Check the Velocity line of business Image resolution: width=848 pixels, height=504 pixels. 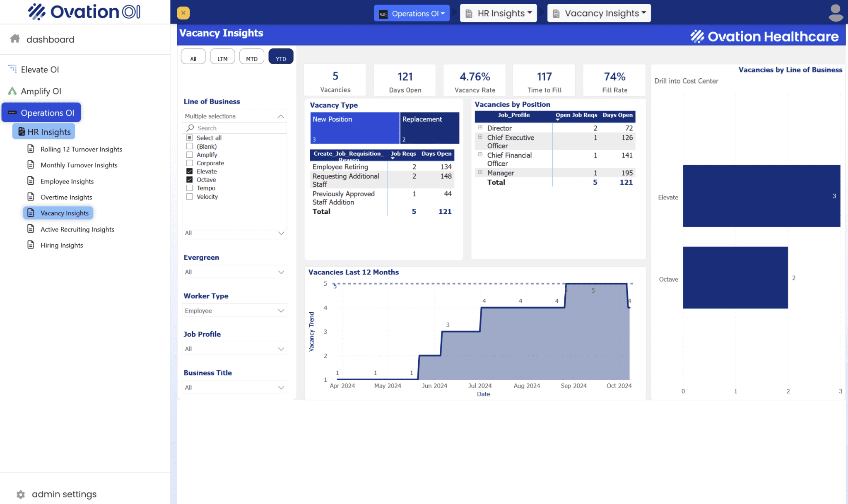(x=190, y=197)
